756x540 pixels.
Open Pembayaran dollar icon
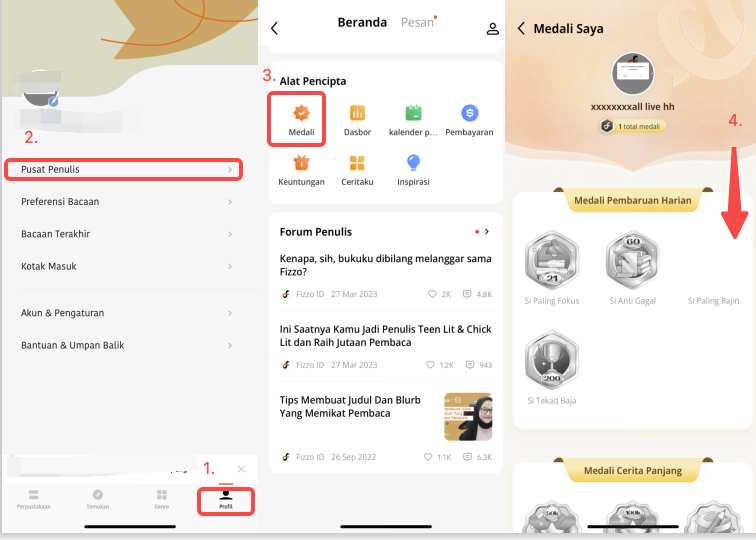(470, 113)
